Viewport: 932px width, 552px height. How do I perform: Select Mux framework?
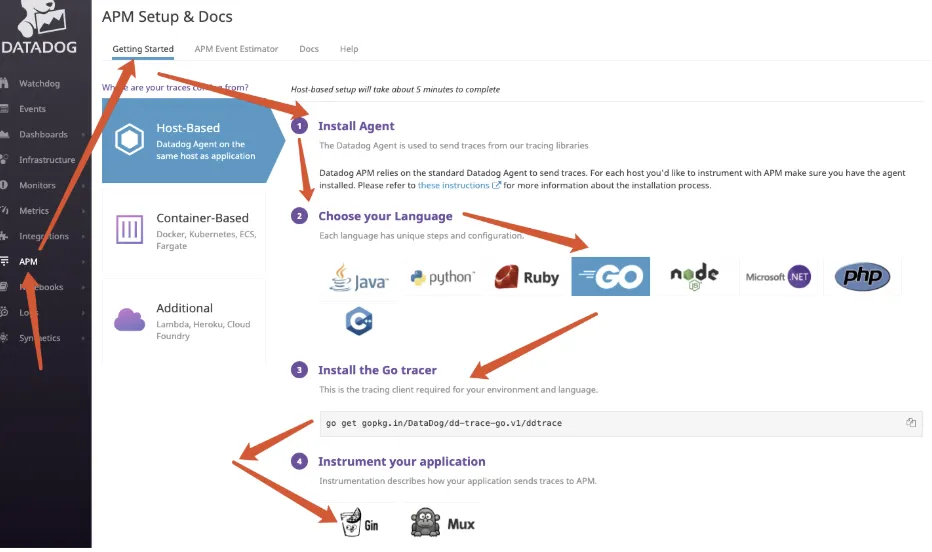(443, 523)
